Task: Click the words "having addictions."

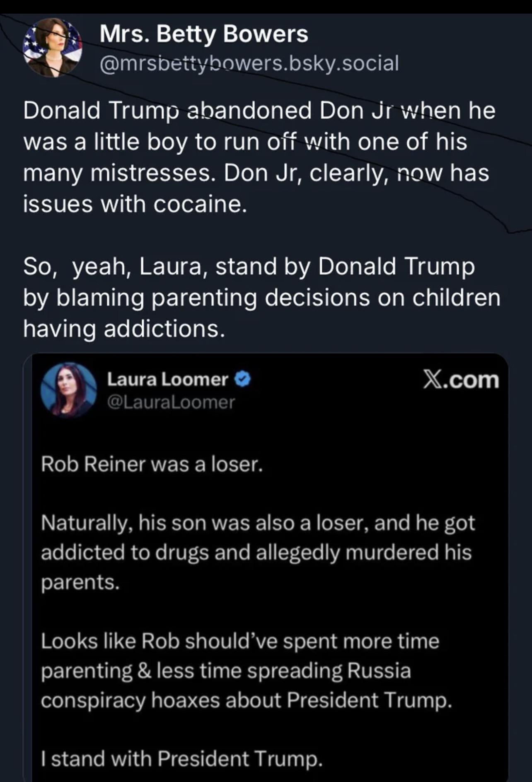Action: pyautogui.click(x=124, y=329)
